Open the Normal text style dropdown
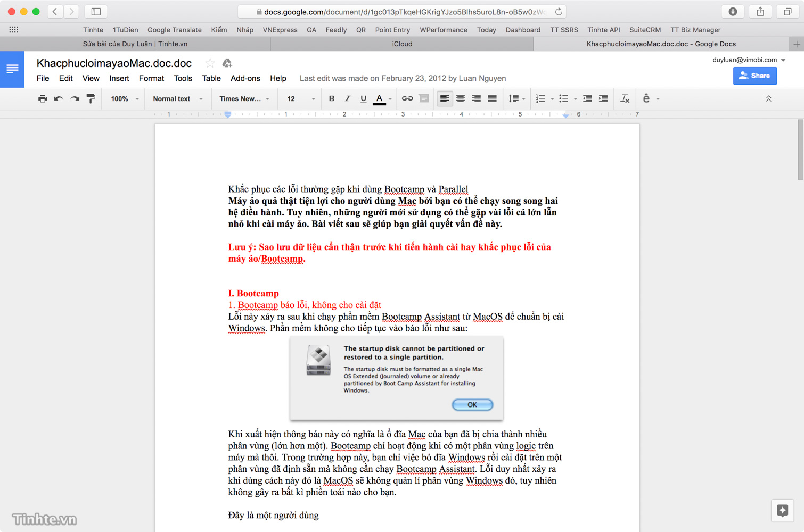This screenshot has width=804, height=532. [178, 98]
